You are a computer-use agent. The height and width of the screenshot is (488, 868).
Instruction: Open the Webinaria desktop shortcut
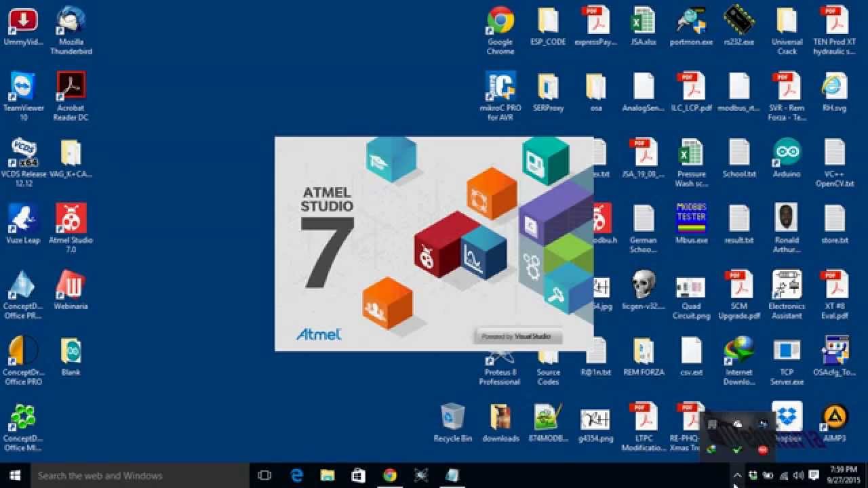(71, 290)
